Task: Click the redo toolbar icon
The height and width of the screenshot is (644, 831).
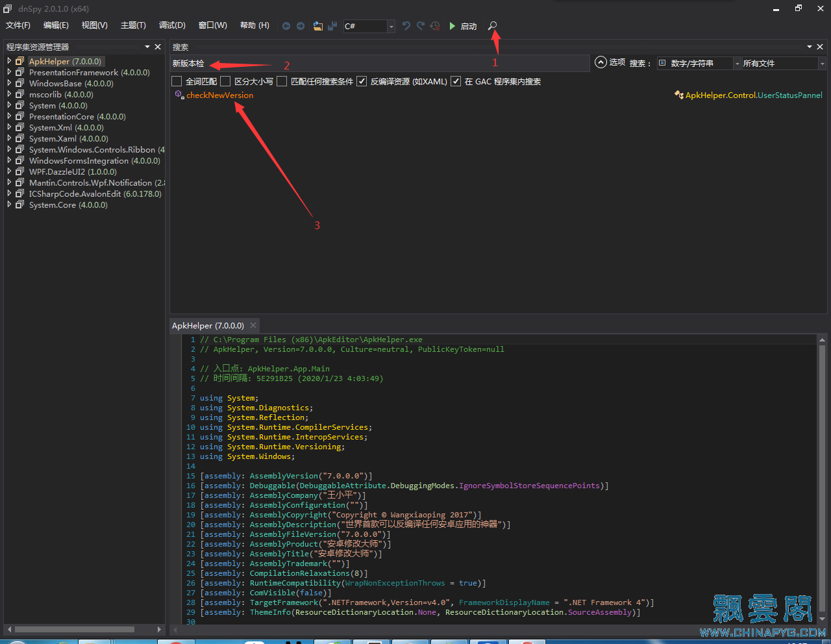Action: (x=421, y=26)
